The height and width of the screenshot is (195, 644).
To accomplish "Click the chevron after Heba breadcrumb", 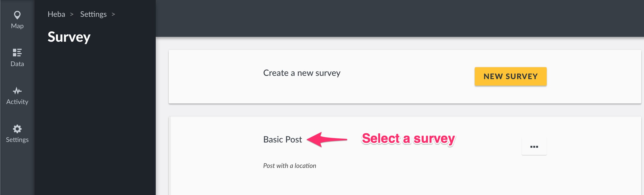I will coord(72,14).
